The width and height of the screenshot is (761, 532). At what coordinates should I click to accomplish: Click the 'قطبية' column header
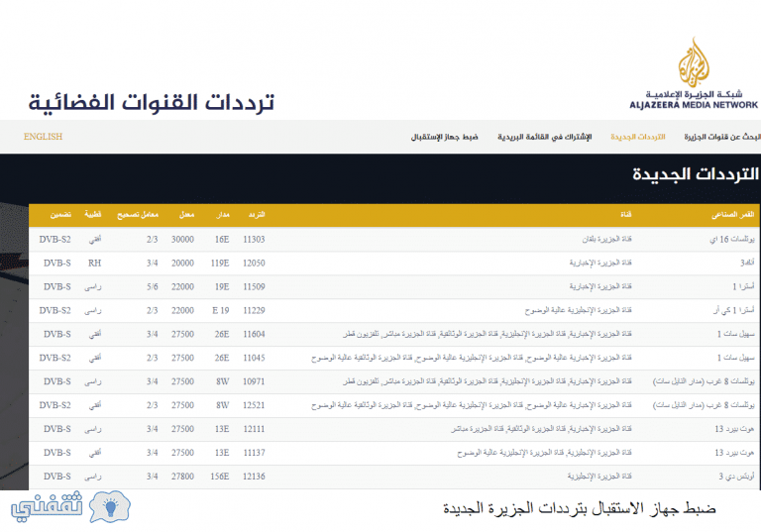[93, 215]
